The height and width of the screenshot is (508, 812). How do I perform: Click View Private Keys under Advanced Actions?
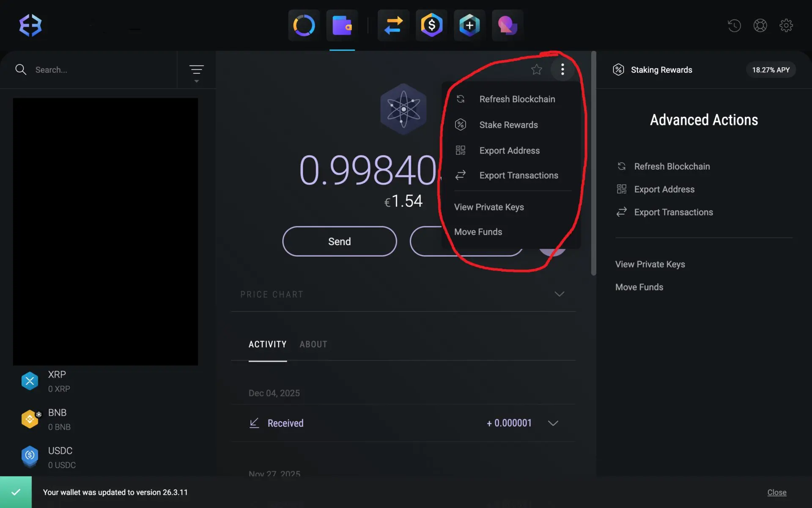pos(650,264)
